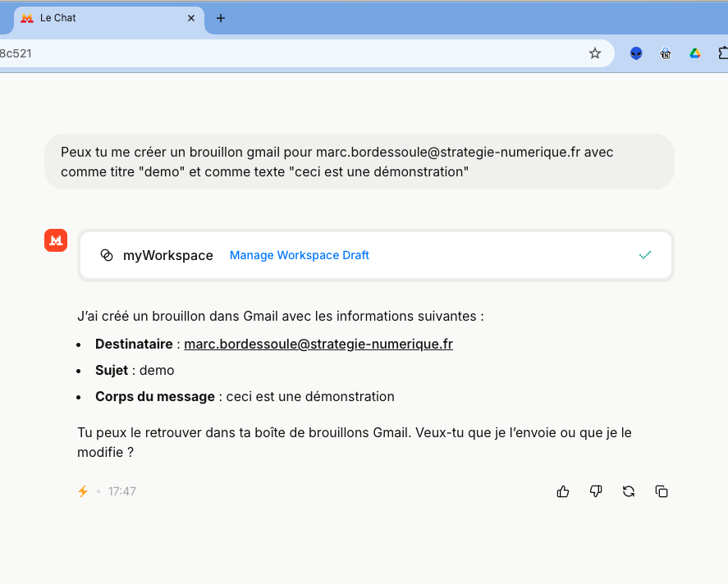Click the orange lightning bolt icon

[x=83, y=491]
